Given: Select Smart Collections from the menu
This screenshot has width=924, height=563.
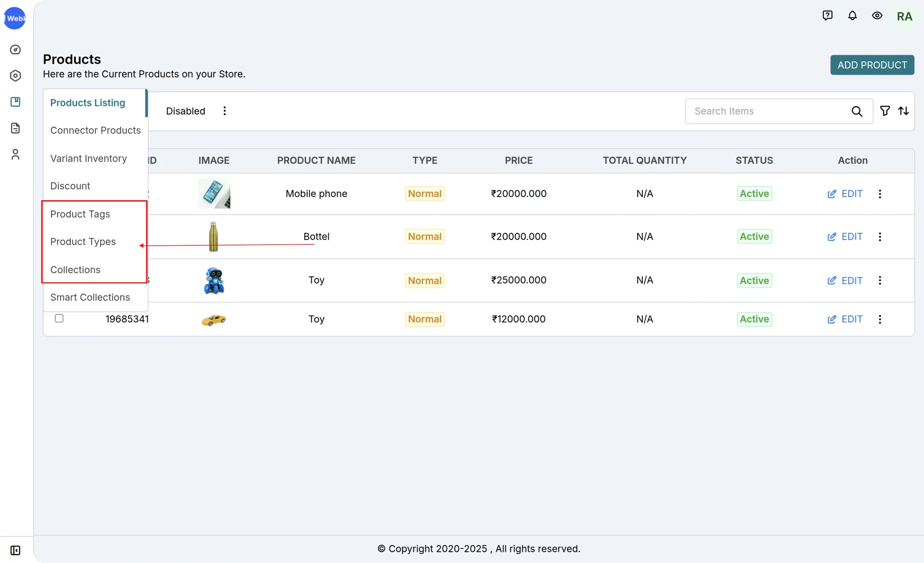Looking at the screenshot, I should [x=90, y=297].
